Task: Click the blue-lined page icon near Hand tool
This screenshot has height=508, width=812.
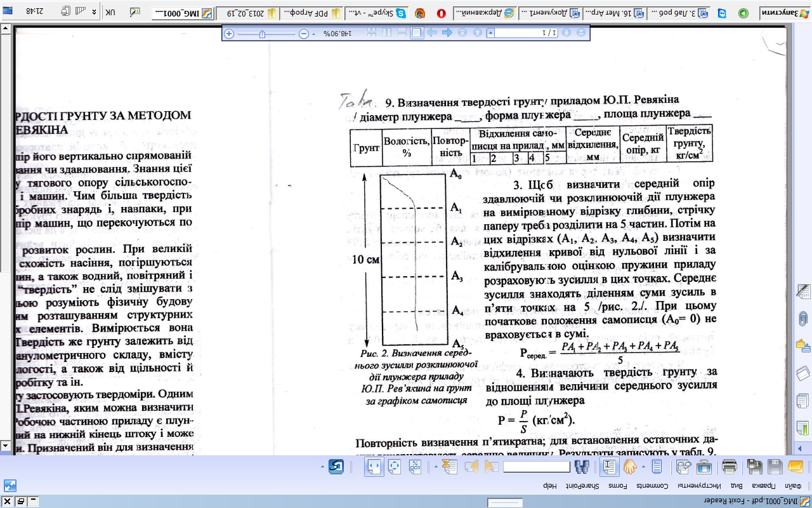Action: pos(657,467)
